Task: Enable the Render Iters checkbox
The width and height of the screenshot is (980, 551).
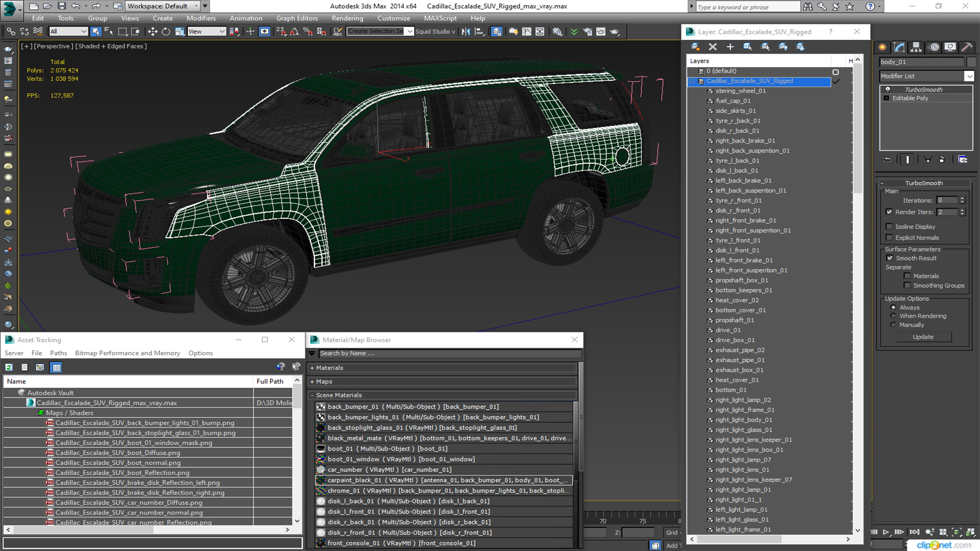Action: click(x=889, y=212)
